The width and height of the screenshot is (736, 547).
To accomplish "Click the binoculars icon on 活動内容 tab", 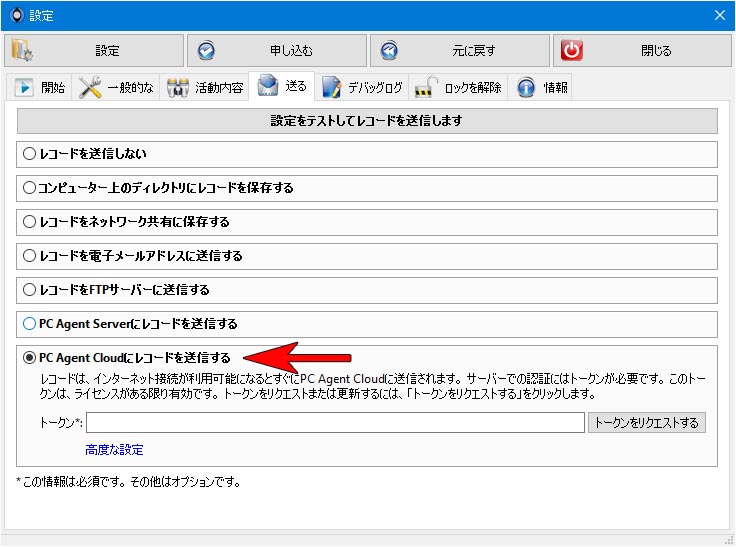I will pos(177,87).
